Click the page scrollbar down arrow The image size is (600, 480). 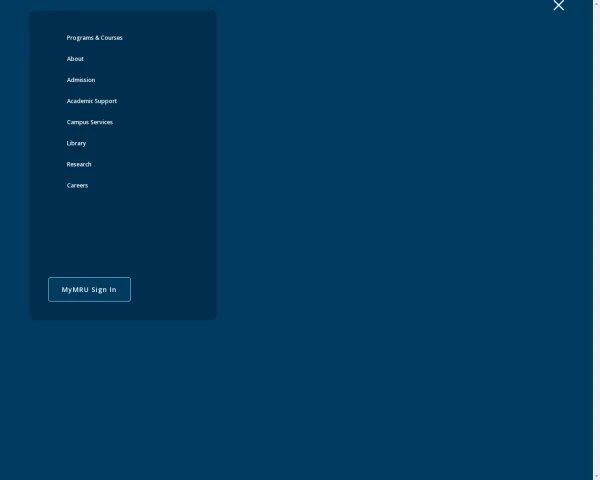point(597,476)
